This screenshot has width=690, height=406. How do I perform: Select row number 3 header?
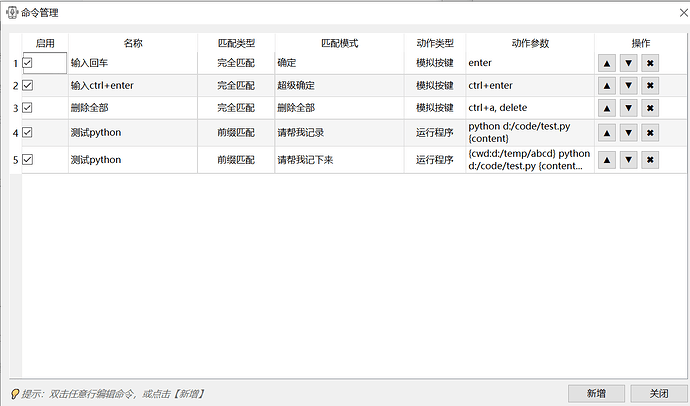point(15,108)
